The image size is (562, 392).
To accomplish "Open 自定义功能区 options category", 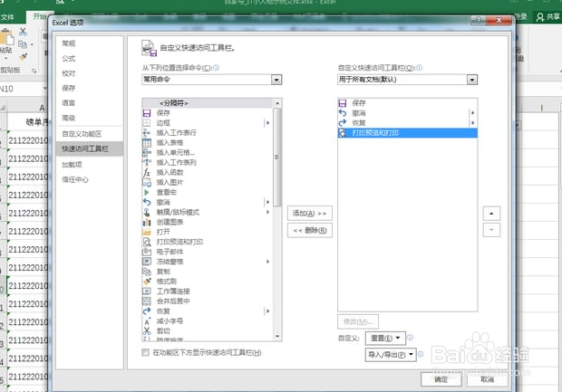I will point(90,134).
